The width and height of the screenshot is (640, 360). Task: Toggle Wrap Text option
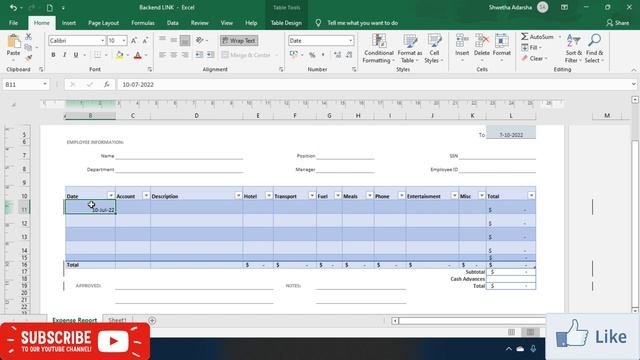tap(239, 40)
